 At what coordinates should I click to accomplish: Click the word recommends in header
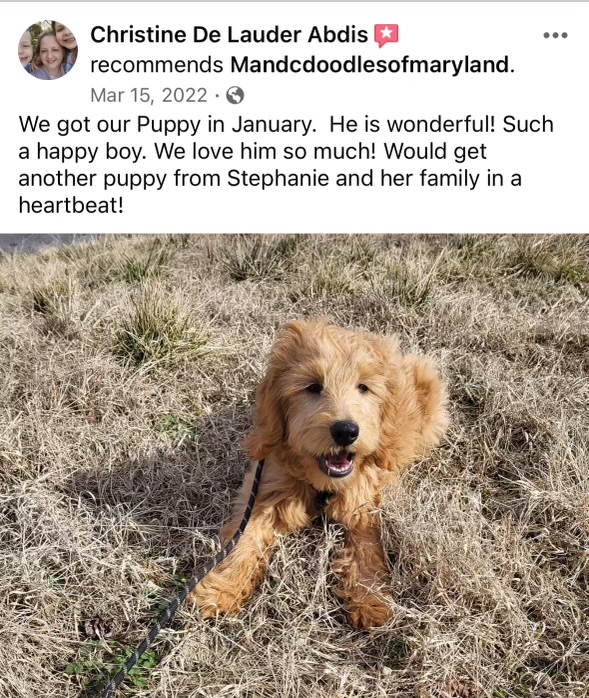pyautogui.click(x=157, y=65)
